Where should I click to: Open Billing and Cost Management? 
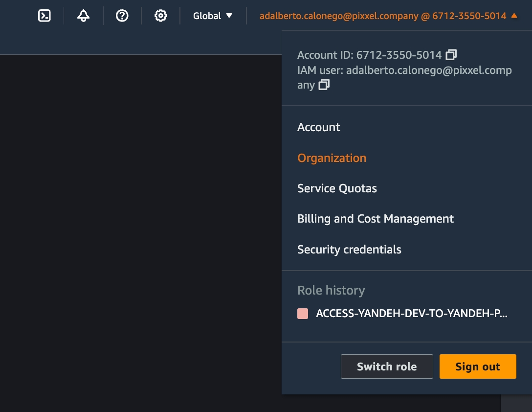click(376, 219)
